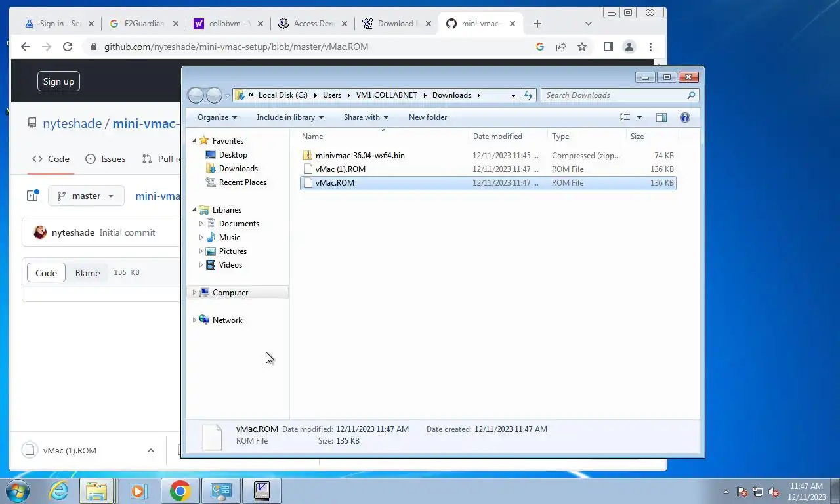This screenshot has height=504, width=840.
Task: Expand the Network tree node
Action: 194,320
